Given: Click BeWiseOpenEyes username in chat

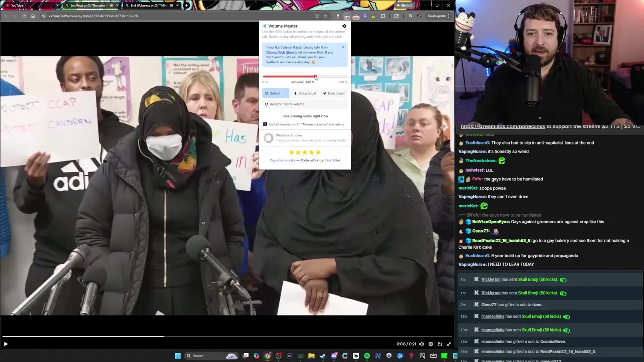Looking at the screenshot, I should pos(491,222).
